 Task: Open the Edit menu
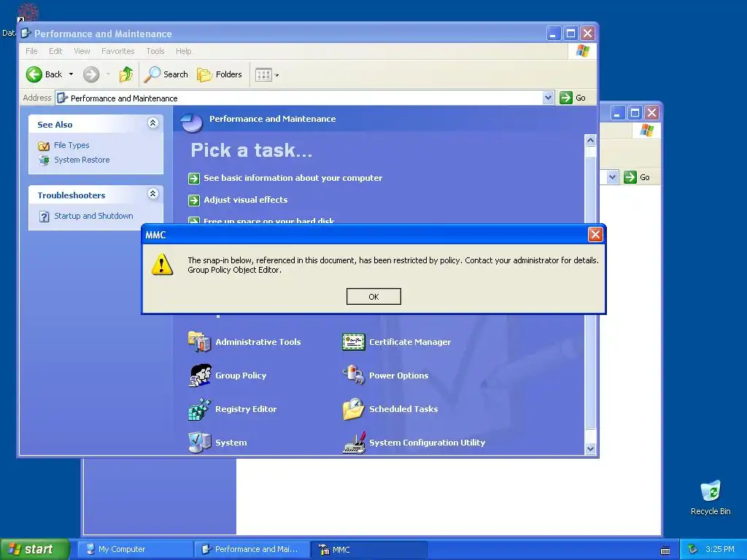pyautogui.click(x=55, y=51)
